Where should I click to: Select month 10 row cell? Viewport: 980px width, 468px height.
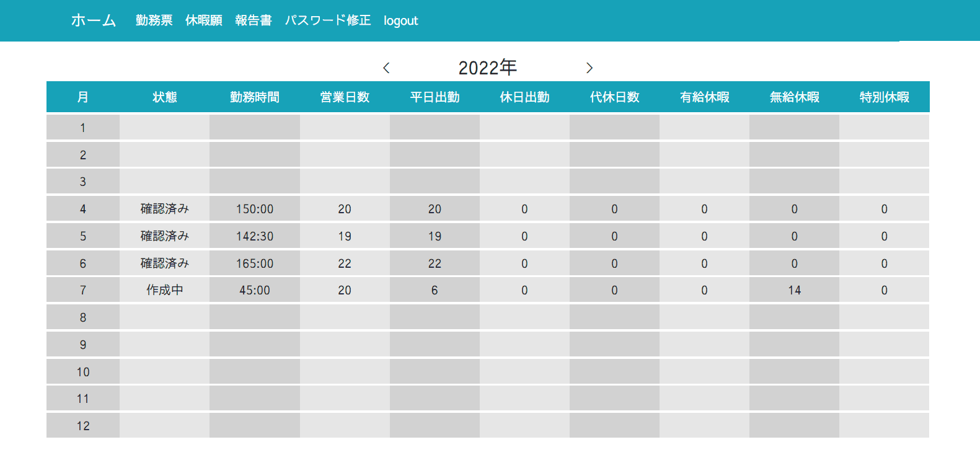[x=83, y=371]
